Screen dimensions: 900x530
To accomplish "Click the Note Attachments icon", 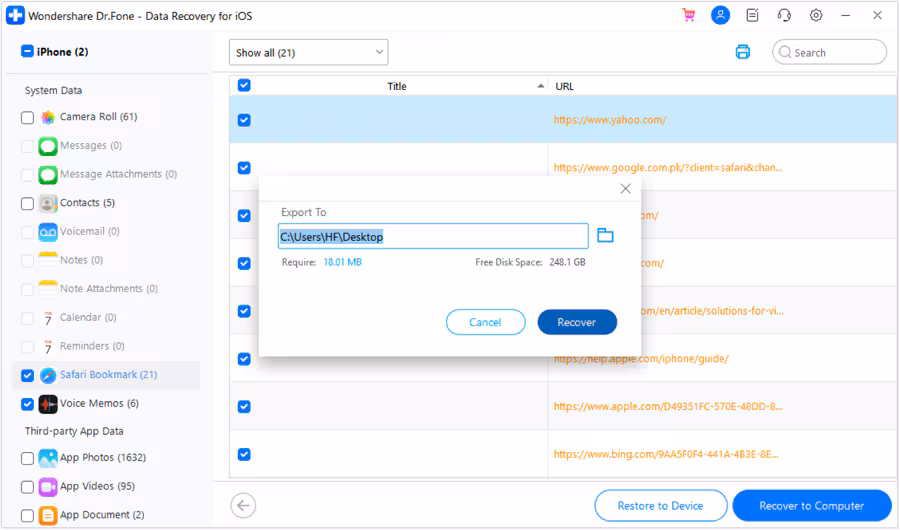I will [x=48, y=289].
